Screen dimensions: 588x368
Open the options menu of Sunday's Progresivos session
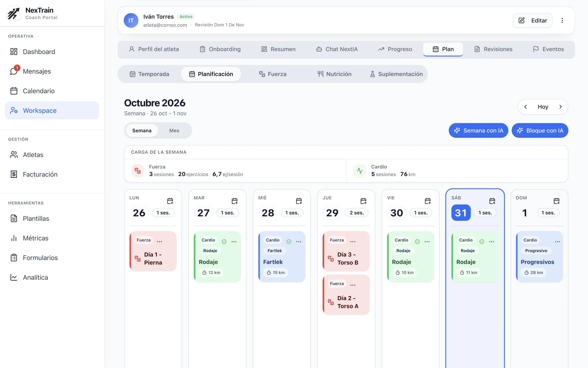(558, 242)
